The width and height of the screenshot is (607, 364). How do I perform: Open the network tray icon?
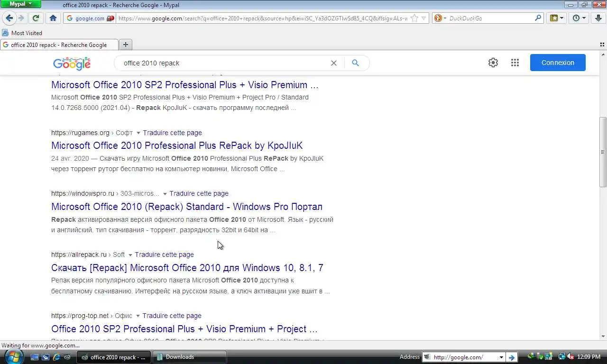coord(561,356)
